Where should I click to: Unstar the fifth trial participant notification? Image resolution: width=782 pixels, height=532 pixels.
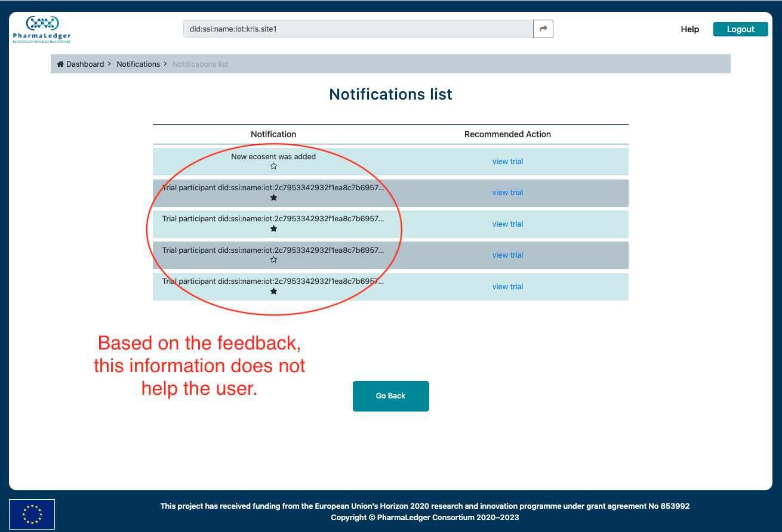click(273, 291)
